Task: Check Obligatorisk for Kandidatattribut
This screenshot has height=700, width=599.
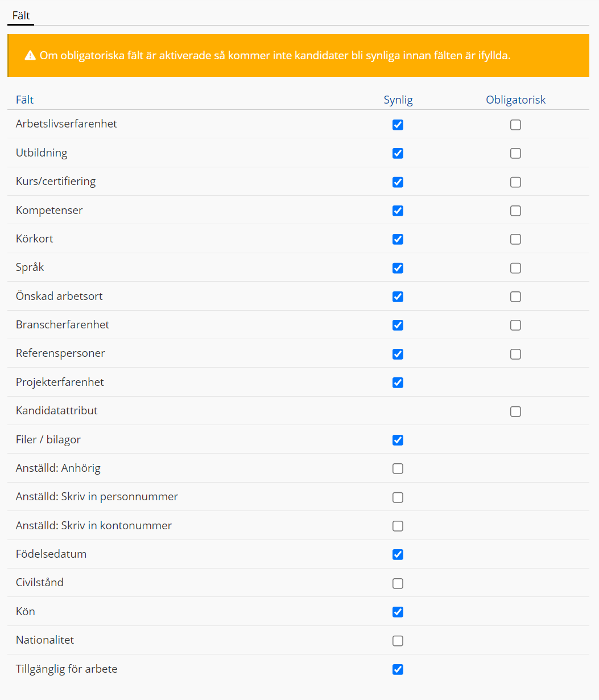Action: [515, 411]
